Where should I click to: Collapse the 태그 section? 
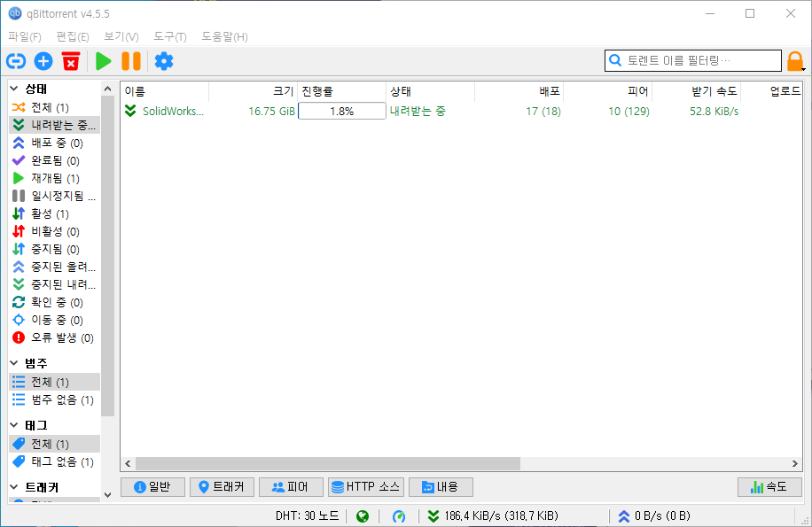pos(14,425)
